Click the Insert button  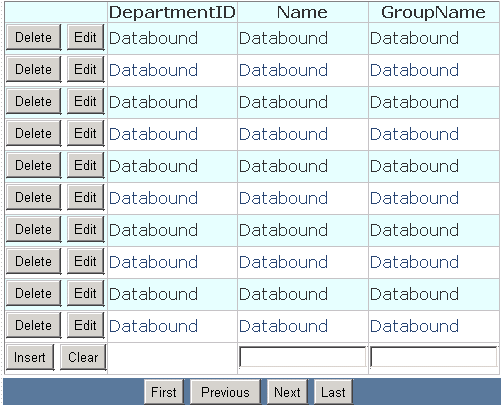[30, 357]
